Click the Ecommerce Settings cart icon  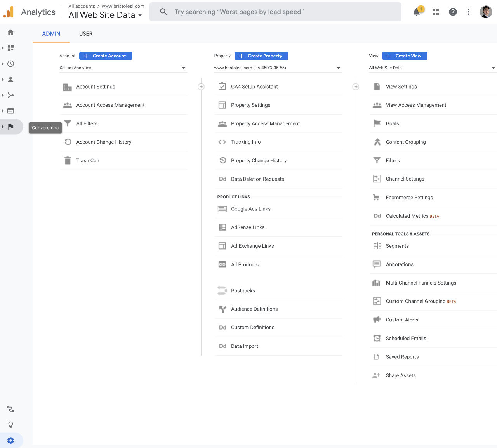point(376,198)
